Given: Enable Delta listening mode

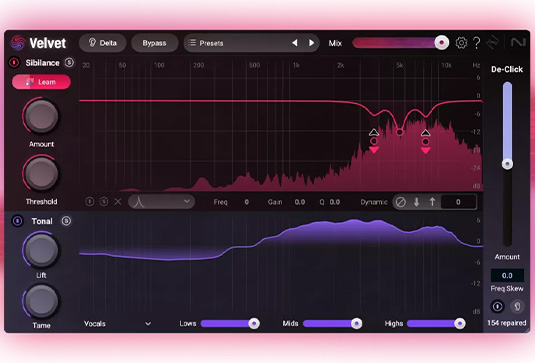Looking at the screenshot, I should (x=103, y=43).
